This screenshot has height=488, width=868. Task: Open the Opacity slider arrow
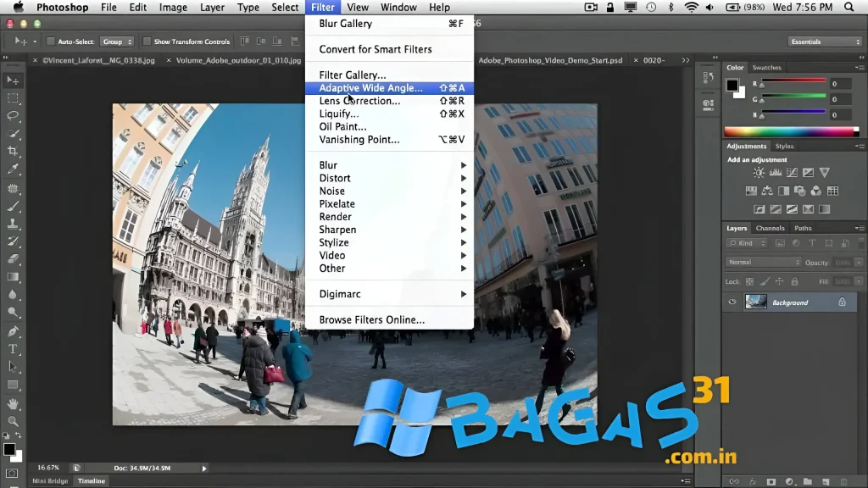859,263
